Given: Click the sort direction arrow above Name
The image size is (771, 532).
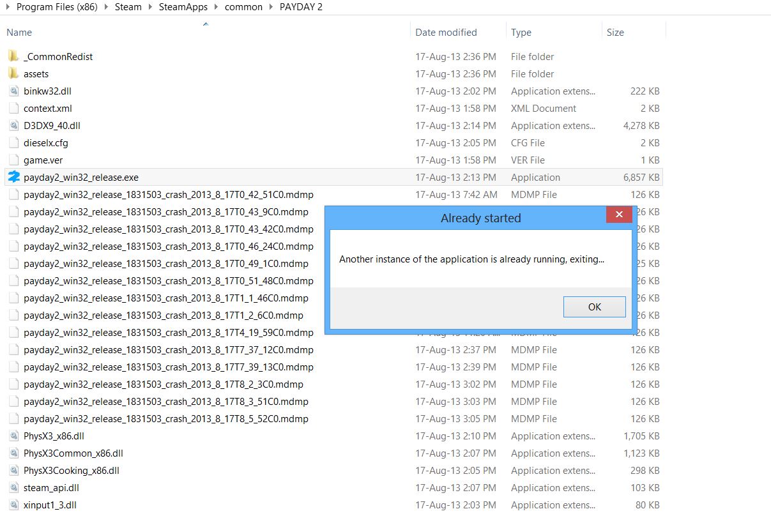Looking at the screenshot, I should click(205, 24).
